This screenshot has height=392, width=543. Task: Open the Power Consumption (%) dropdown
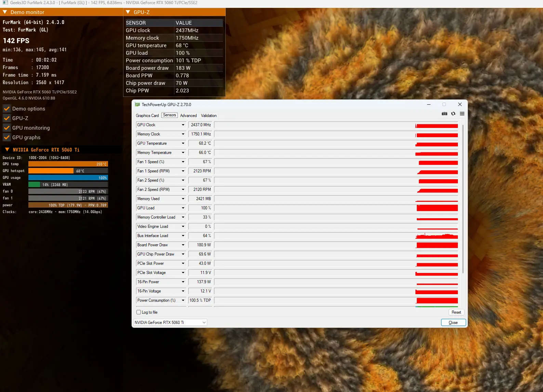pos(183,300)
